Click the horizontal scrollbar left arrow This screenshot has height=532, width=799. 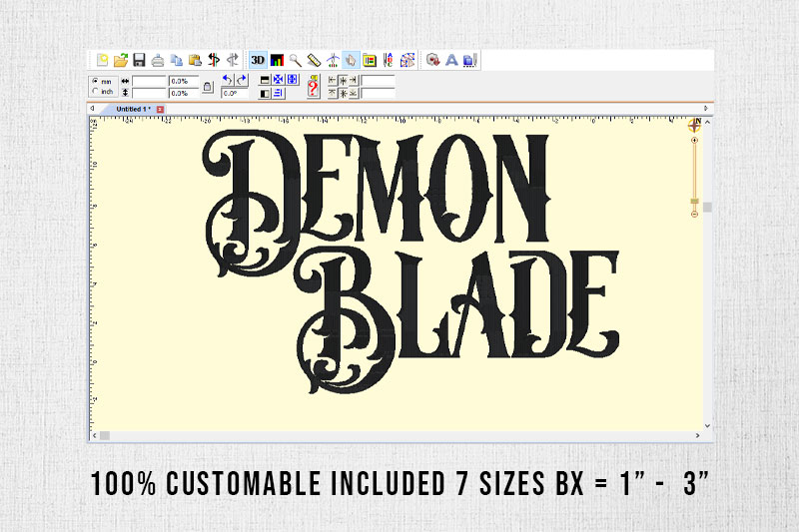94,436
